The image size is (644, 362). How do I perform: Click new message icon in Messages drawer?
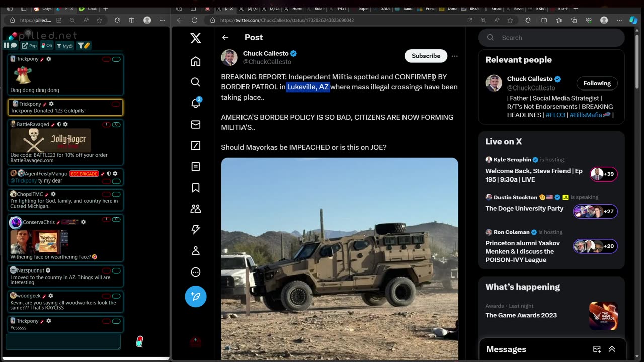tap(597, 349)
